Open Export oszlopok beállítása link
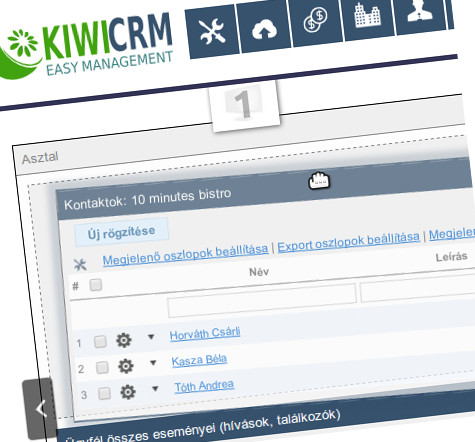This screenshot has width=475, height=442. click(348, 241)
